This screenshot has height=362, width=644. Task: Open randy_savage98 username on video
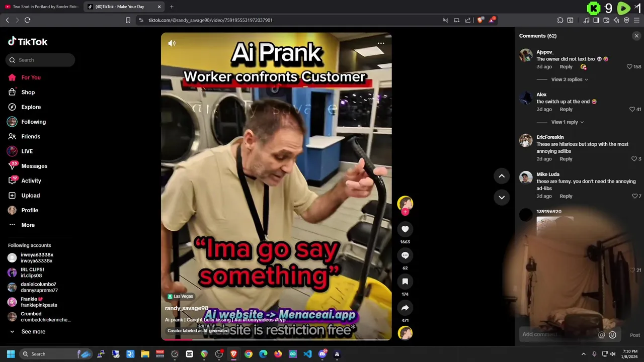coord(187,308)
